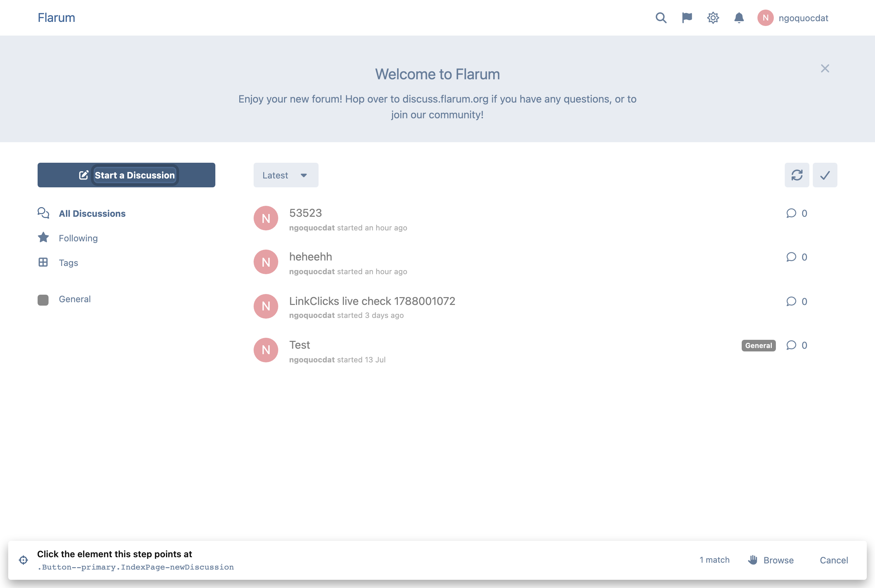Click reply count for Test discussion
875x588 pixels.
[x=796, y=345]
